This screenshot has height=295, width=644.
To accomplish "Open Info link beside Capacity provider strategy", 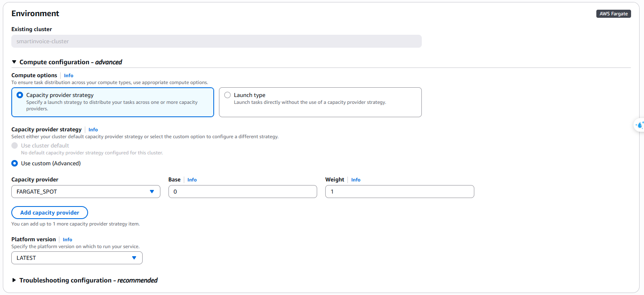I will [x=93, y=130].
